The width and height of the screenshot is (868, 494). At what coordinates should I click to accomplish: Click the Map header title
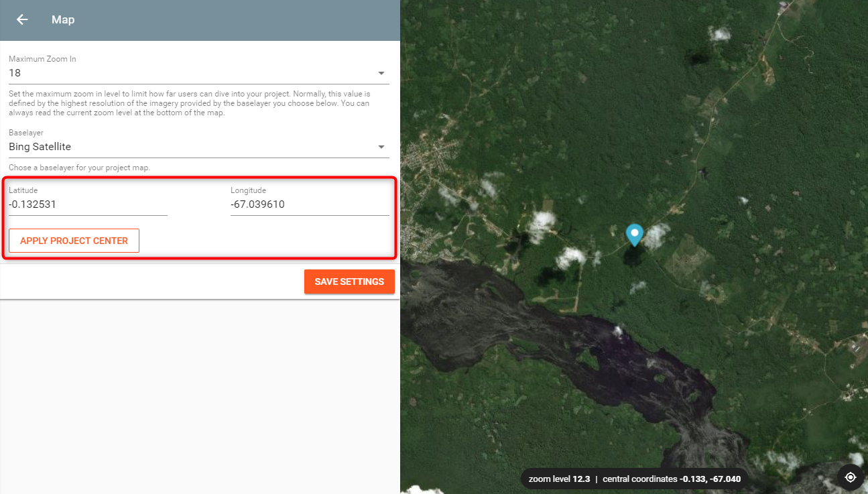click(63, 19)
